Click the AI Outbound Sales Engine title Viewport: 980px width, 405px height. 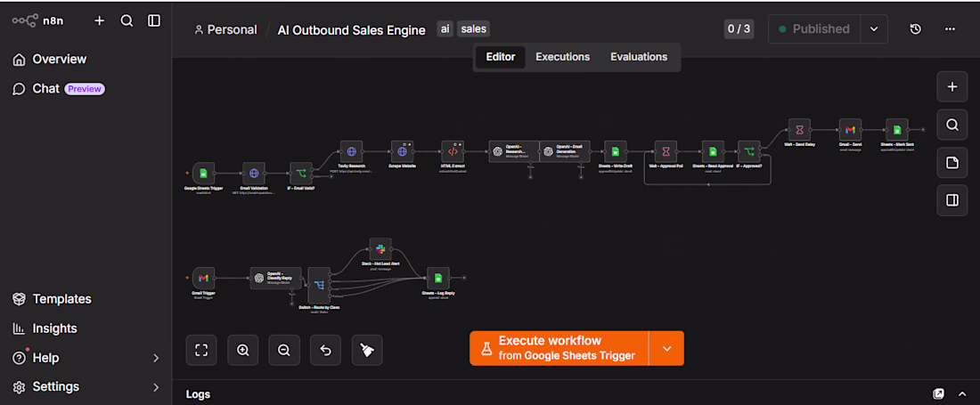(351, 30)
